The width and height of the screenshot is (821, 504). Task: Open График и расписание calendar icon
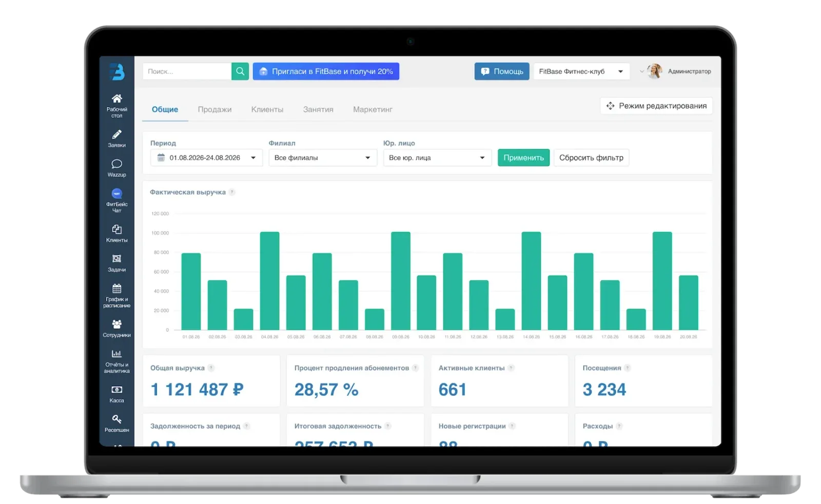point(117,289)
